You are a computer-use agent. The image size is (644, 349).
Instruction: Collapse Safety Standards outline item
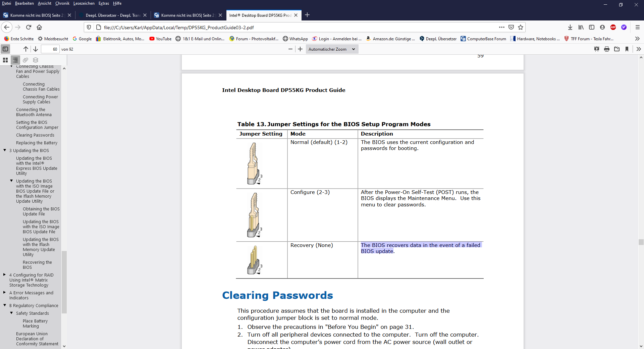tap(11, 313)
